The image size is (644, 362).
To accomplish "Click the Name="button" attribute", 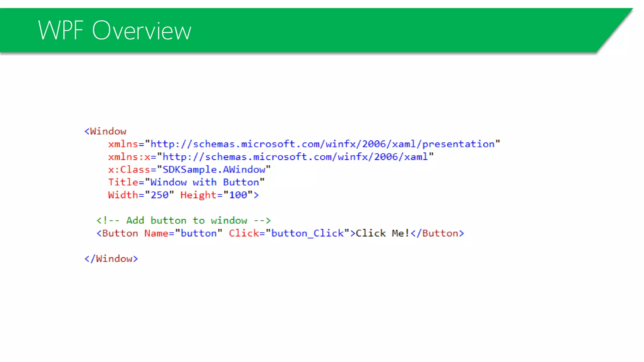I will click(183, 233).
